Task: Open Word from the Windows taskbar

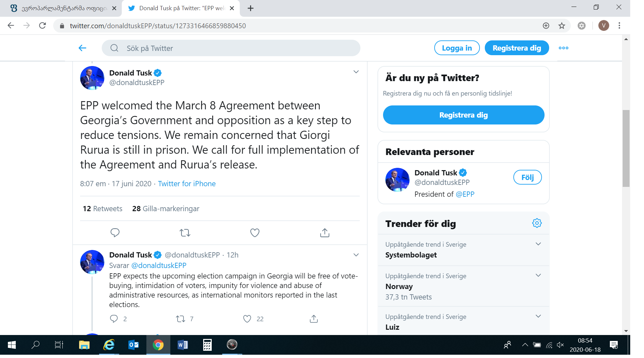Action: click(x=182, y=345)
